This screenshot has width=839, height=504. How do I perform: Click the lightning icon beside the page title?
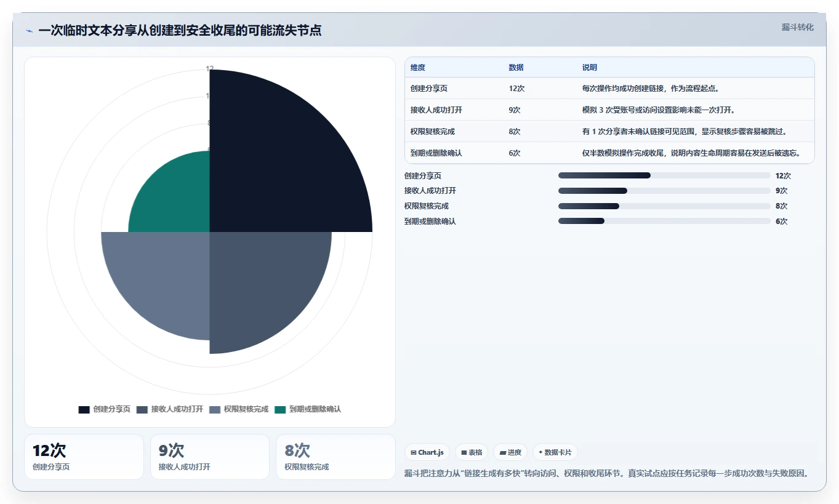(x=29, y=31)
